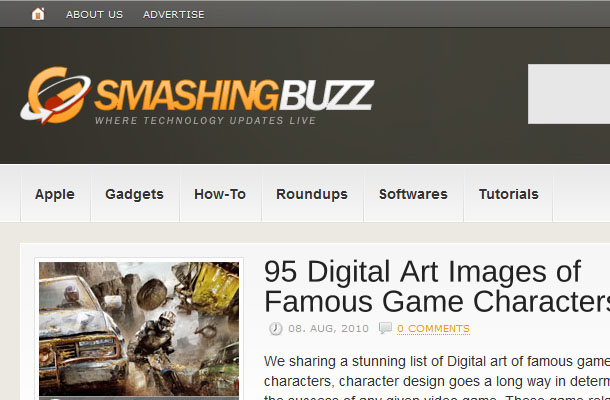Open '95 Digital Art Images' article title
The height and width of the screenshot is (400, 610).
tap(437, 286)
